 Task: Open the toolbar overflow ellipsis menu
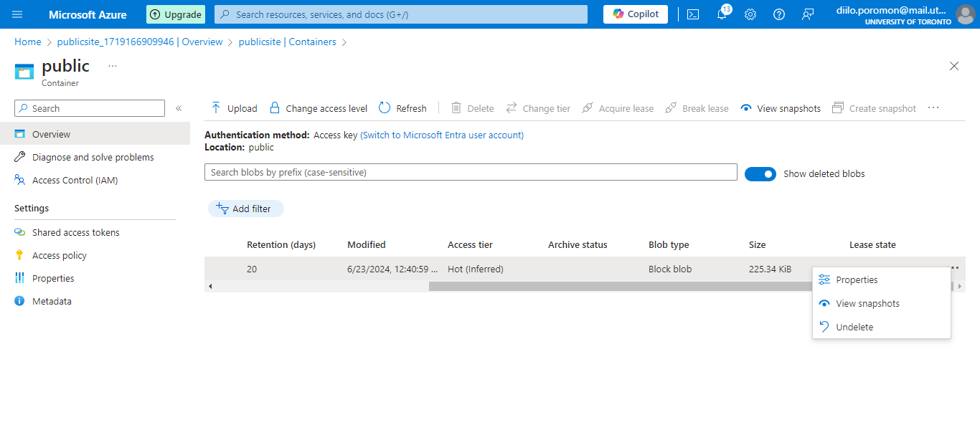[x=933, y=107]
